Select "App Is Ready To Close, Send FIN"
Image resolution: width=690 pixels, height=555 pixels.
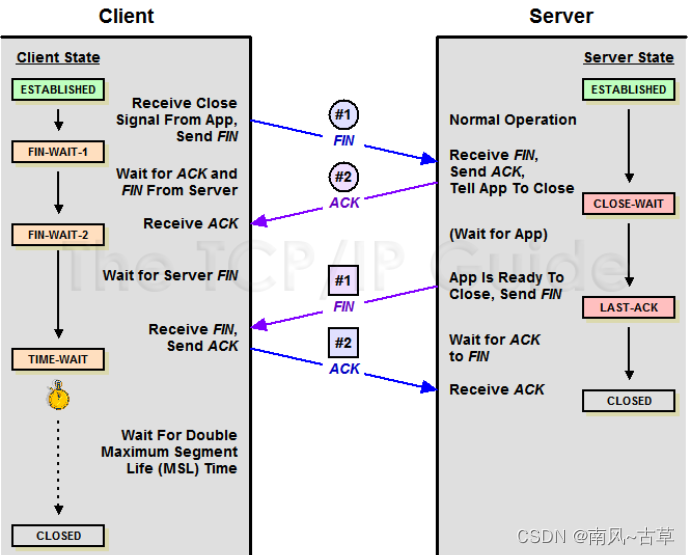pos(506,286)
